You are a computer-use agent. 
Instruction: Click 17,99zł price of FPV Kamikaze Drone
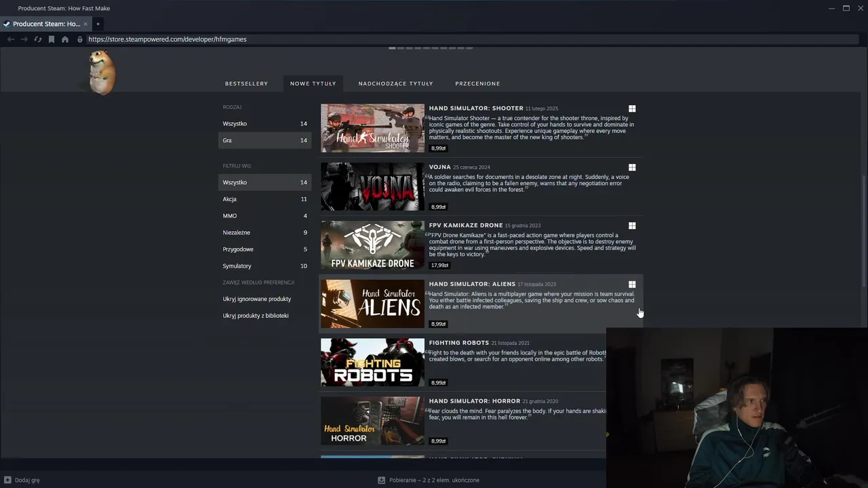tap(439, 266)
